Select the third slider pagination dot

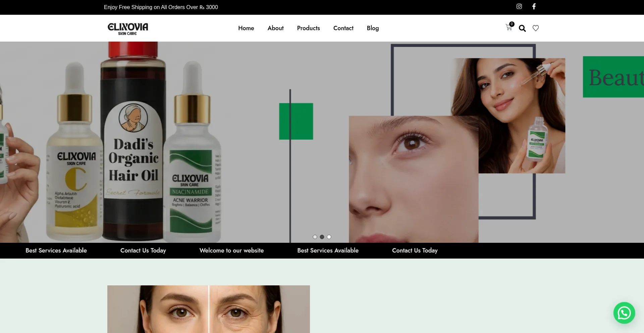[329, 237]
